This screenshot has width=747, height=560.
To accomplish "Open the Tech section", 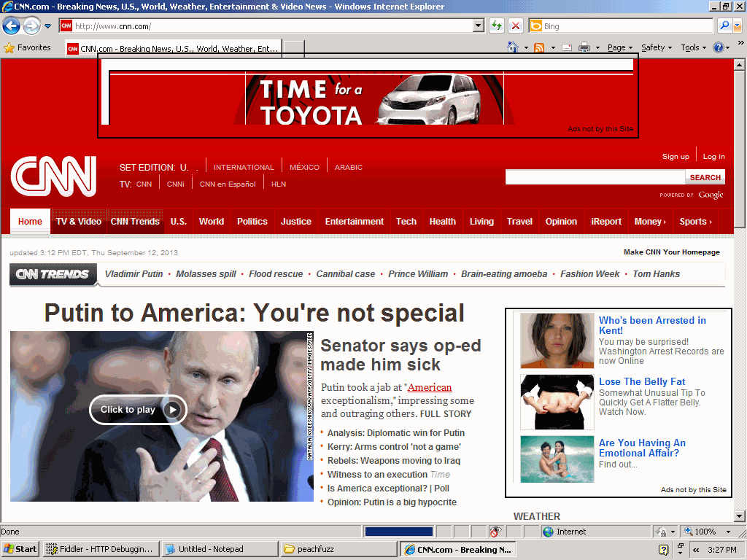I will pyautogui.click(x=406, y=222).
